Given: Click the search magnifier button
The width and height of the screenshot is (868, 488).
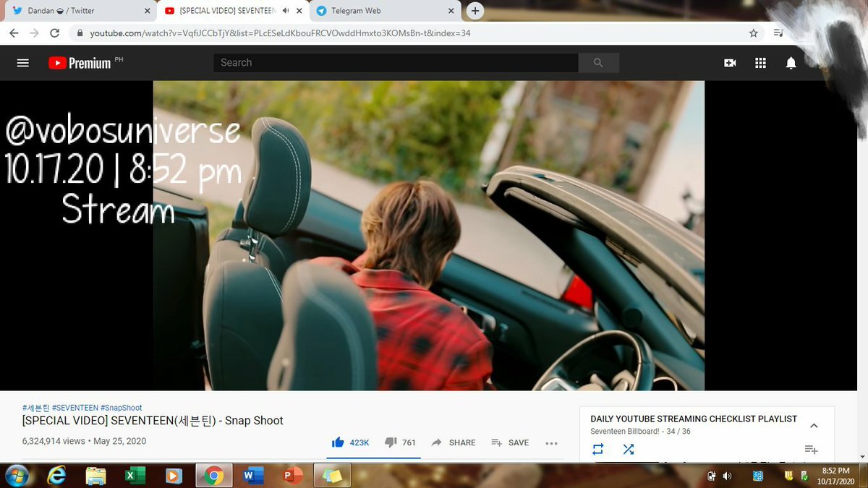Looking at the screenshot, I should coord(598,63).
